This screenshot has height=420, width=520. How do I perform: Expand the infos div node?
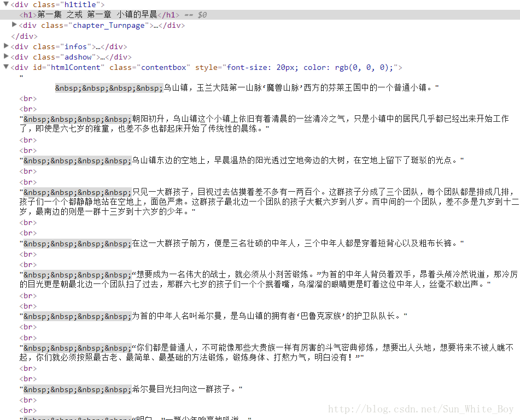[6, 45]
